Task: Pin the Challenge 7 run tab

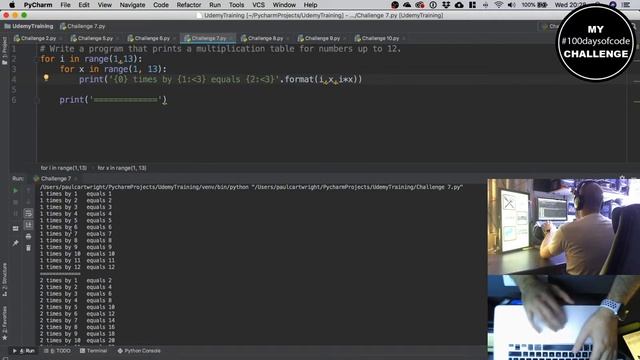Action: click(x=16, y=243)
